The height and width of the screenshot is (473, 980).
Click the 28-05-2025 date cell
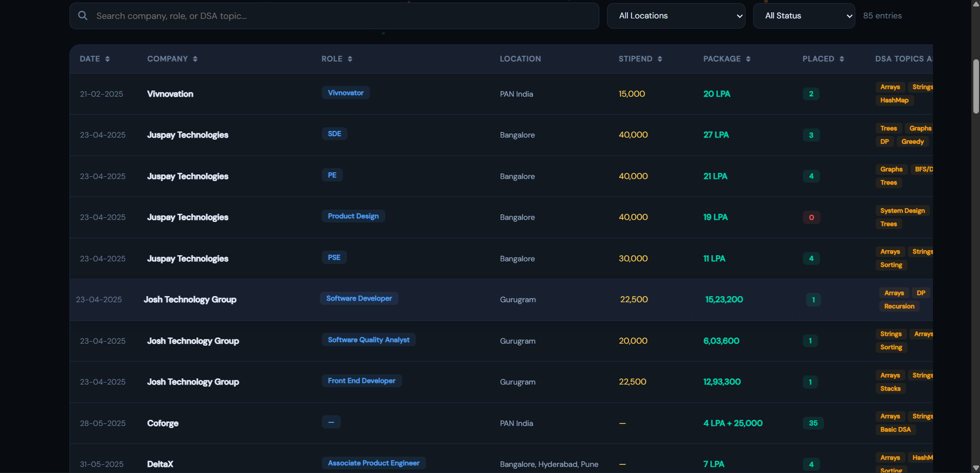pos(103,423)
